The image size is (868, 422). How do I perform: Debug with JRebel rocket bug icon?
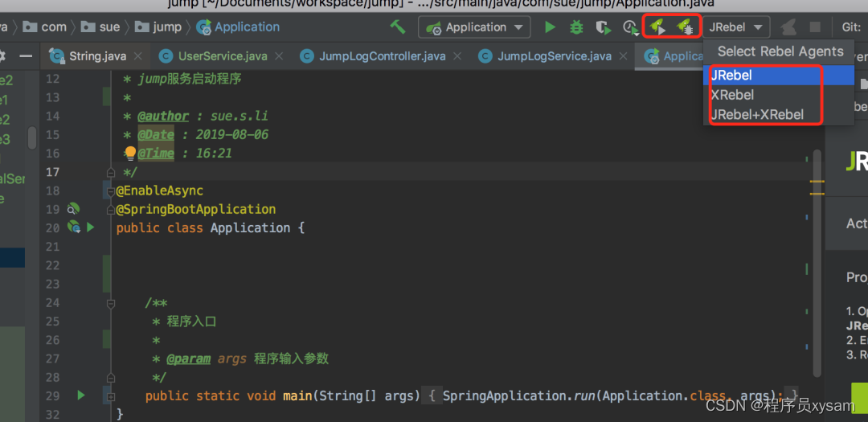685,27
